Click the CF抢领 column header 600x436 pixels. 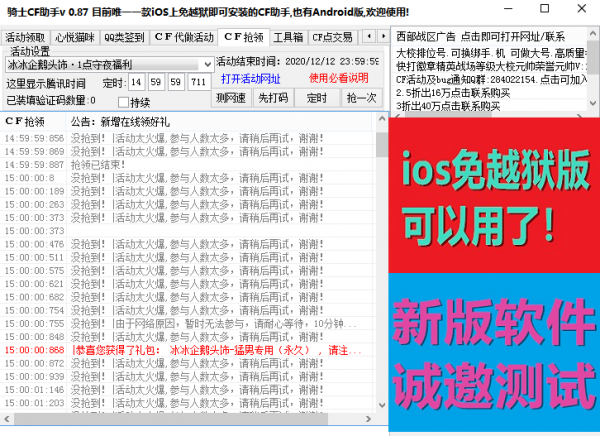(x=33, y=122)
